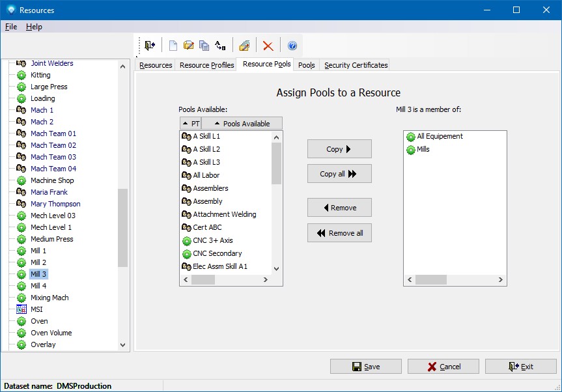Click the Rename A-to-B toolbar icon
Image resolution: width=562 pixels, height=392 pixels.
(220, 46)
